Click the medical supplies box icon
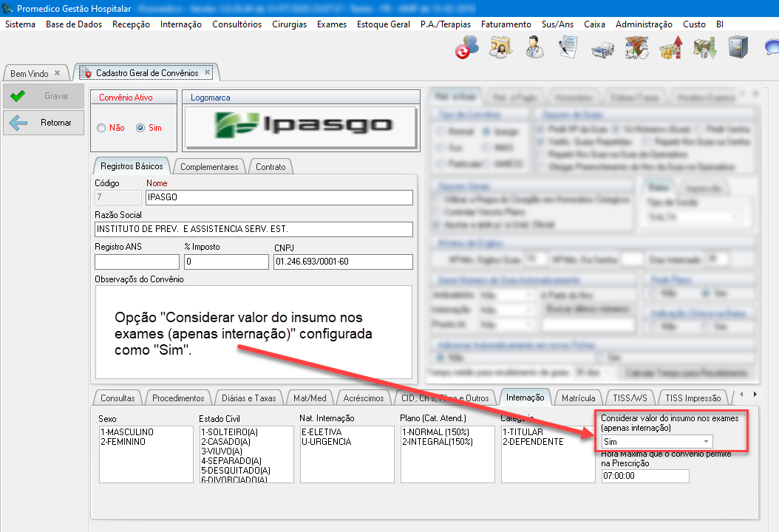 click(636, 47)
